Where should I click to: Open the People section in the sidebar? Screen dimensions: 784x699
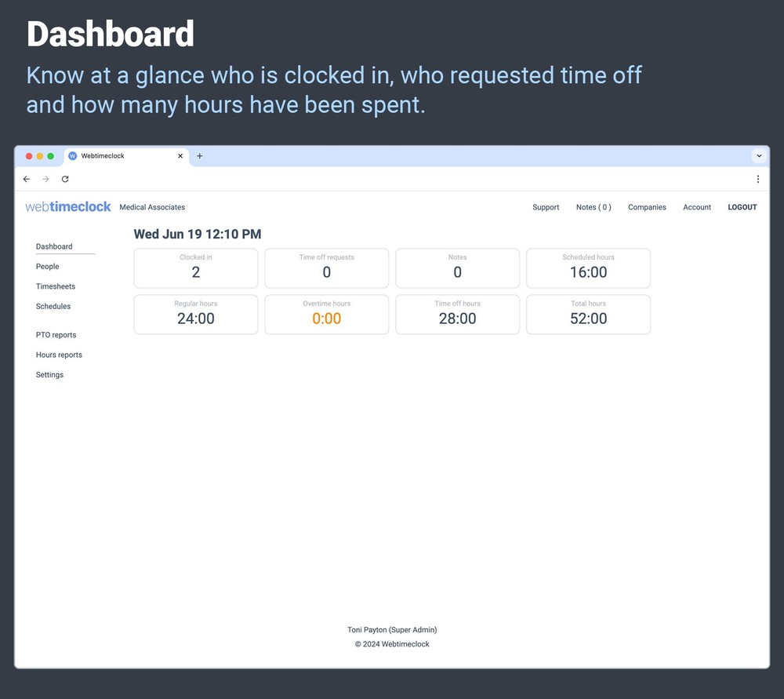tap(47, 267)
